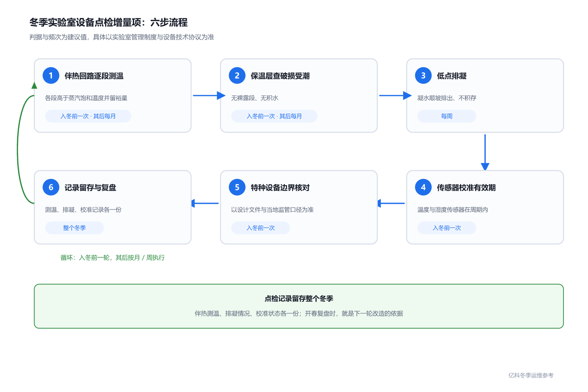
Task: Select the heading 保温层查破损受潮
Action: click(280, 76)
